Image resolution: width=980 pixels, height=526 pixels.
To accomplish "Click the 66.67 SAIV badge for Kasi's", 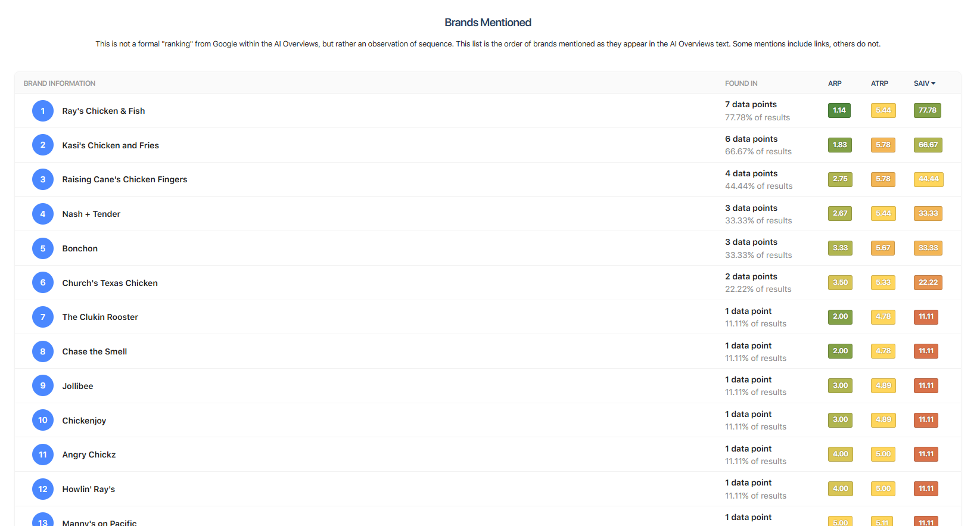I will 928,145.
